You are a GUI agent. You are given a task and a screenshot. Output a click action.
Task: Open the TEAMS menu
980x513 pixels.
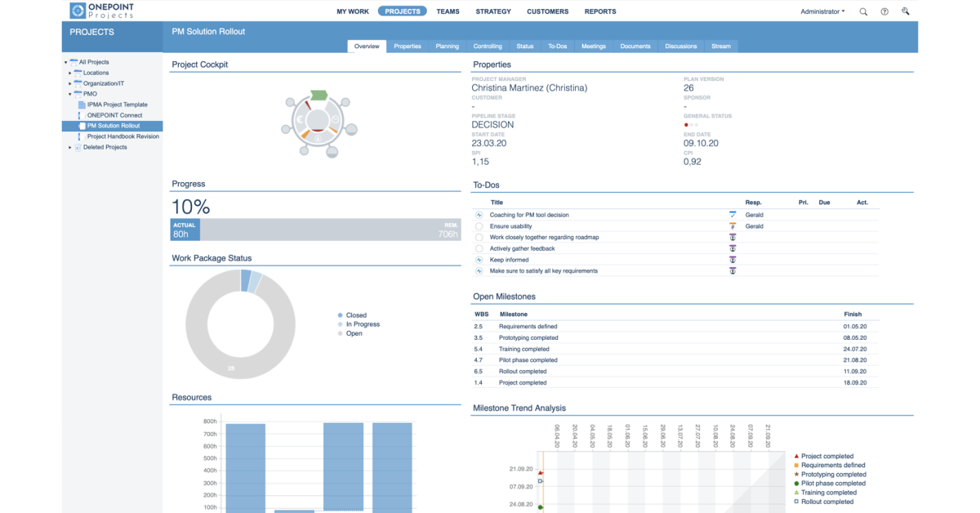[x=448, y=11]
